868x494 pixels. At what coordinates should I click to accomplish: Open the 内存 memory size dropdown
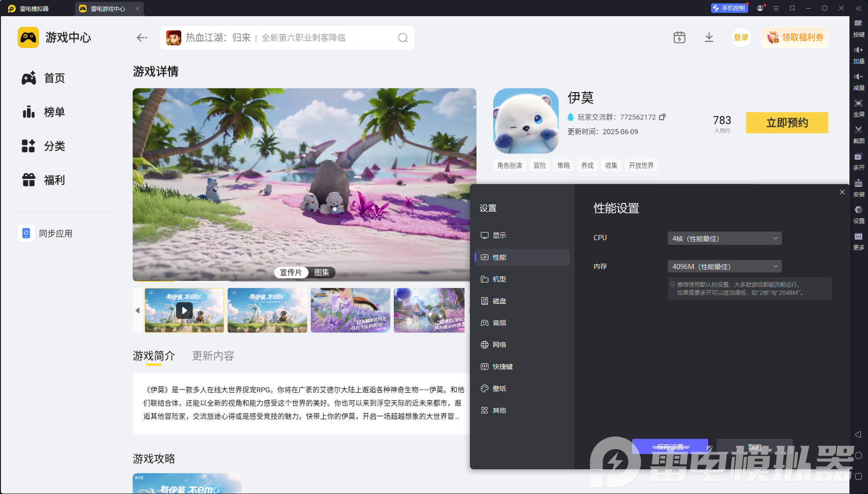(724, 266)
